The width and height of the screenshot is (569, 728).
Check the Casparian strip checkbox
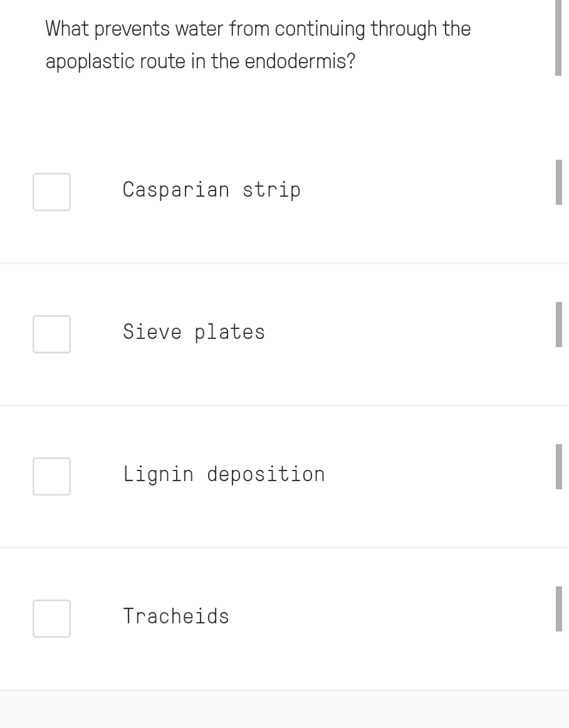click(x=51, y=192)
